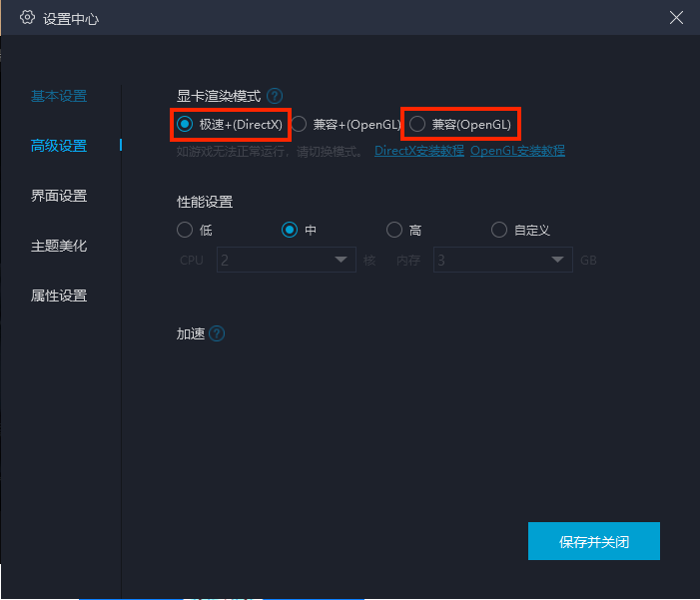Open the 内存 GB dropdown
Image resolution: width=700 pixels, height=600 pixels.
tap(502, 260)
